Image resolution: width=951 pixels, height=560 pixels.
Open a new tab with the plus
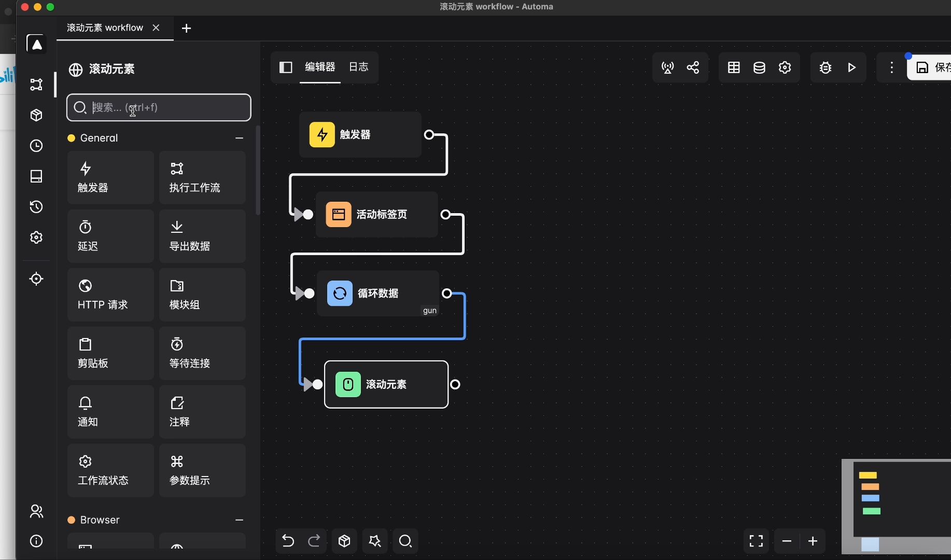point(186,29)
